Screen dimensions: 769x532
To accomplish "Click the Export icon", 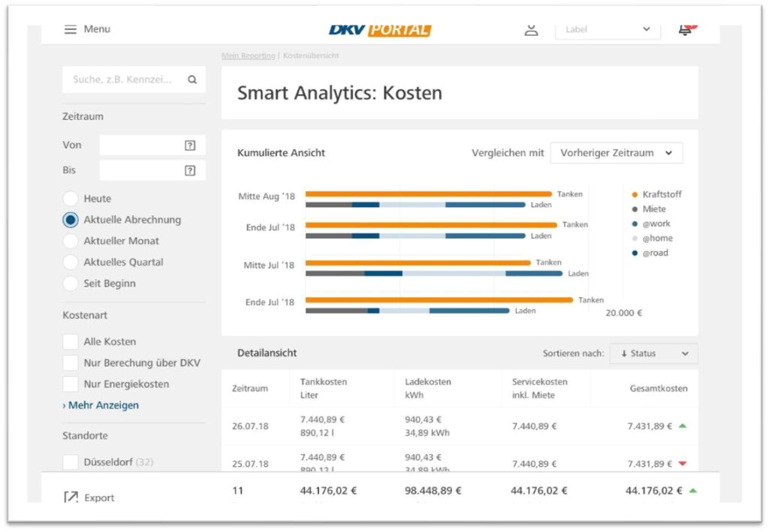I will coord(71,497).
